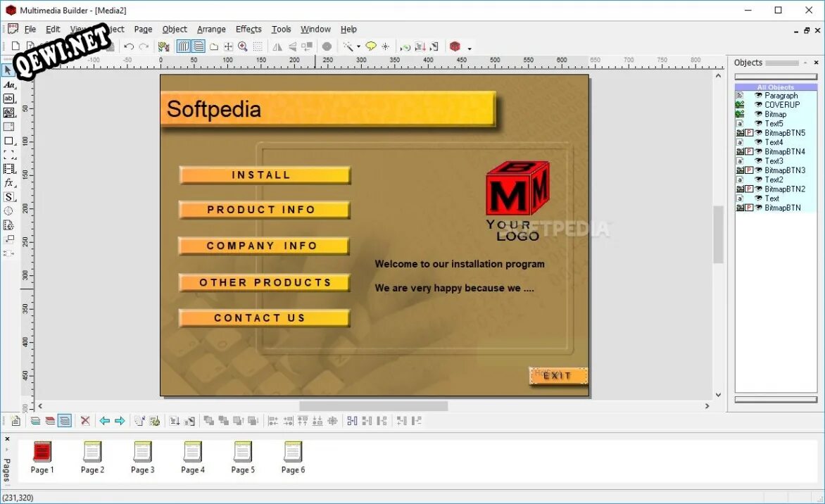The width and height of the screenshot is (825, 504).
Task: Select the Page 1 thumbnail
Action: coord(42,458)
